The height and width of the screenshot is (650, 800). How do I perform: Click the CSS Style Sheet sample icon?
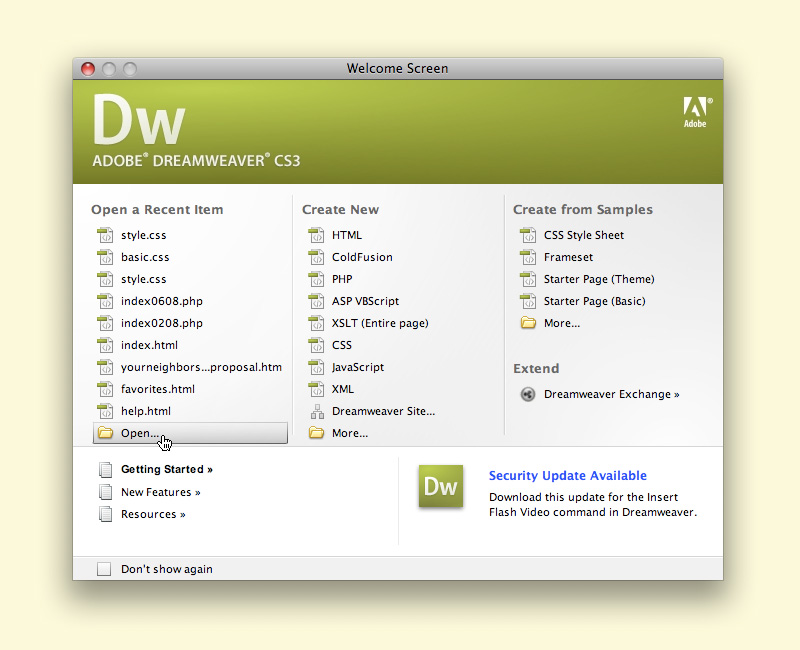tap(528, 235)
